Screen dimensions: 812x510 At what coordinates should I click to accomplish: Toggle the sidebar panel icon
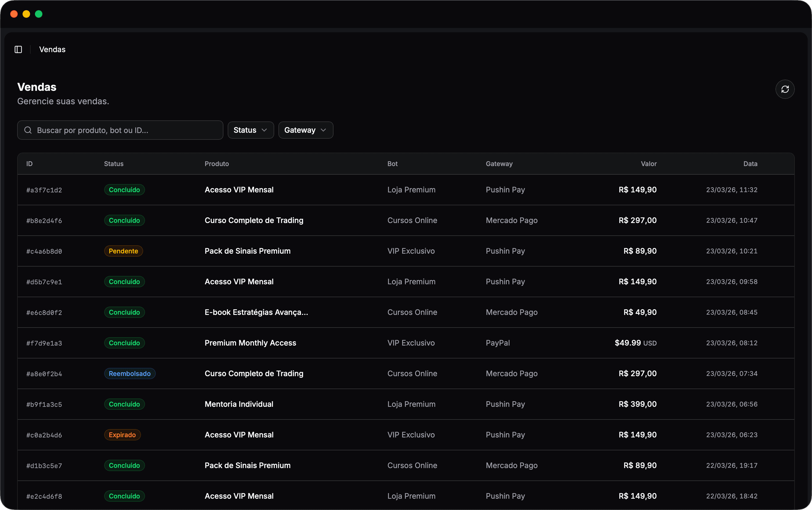point(18,50)
